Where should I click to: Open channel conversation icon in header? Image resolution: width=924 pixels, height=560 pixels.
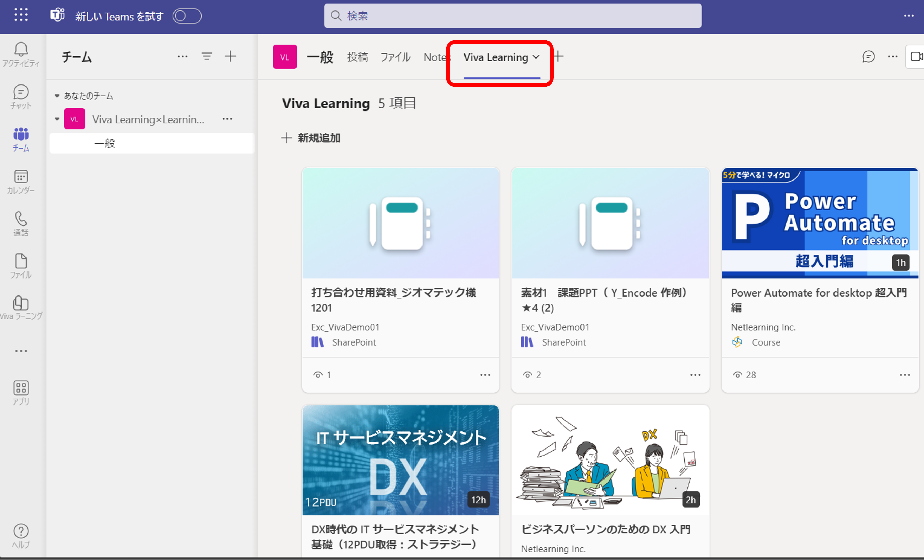[869, 57]
